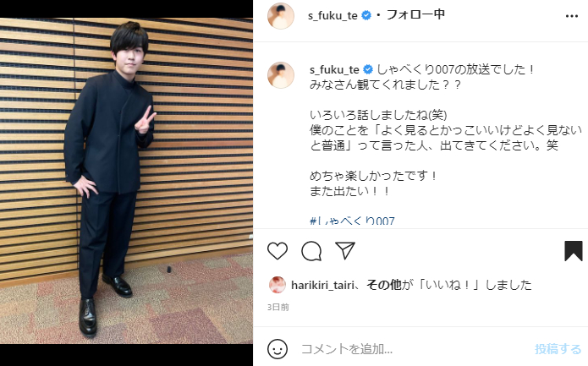
Task: Click the photo of the person in black suit
Action: click(126, 181)
